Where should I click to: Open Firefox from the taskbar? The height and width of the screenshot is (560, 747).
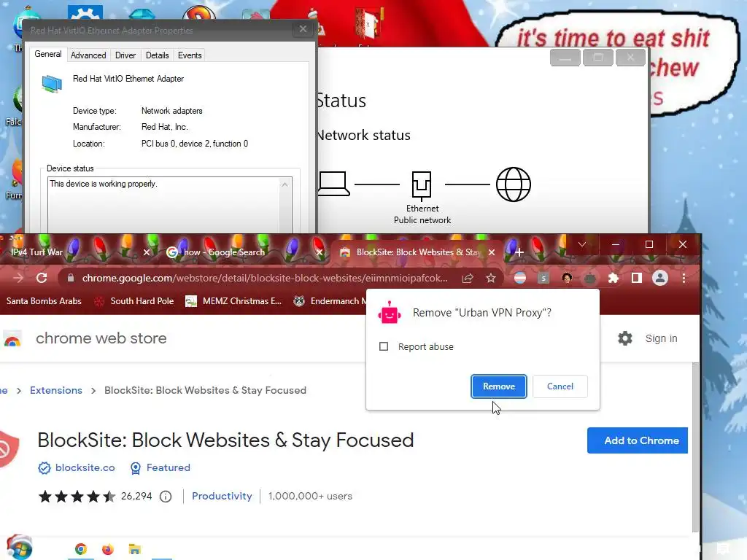(108, 550)
